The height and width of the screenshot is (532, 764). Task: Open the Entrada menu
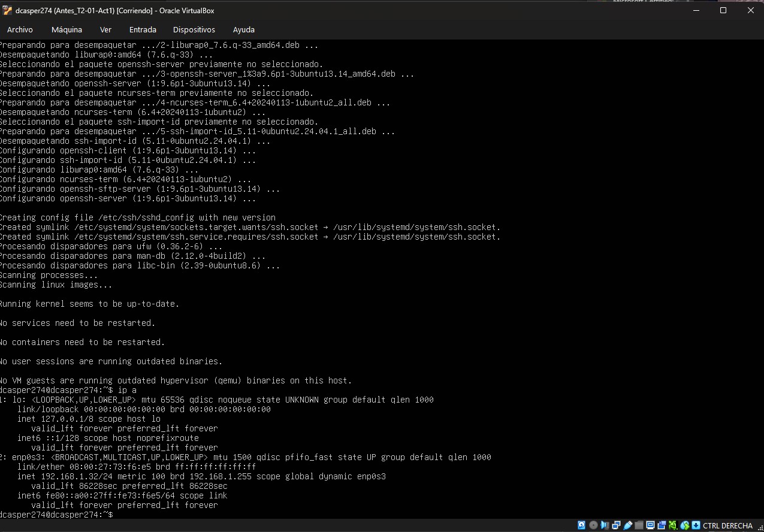click(x=143, y=29)
